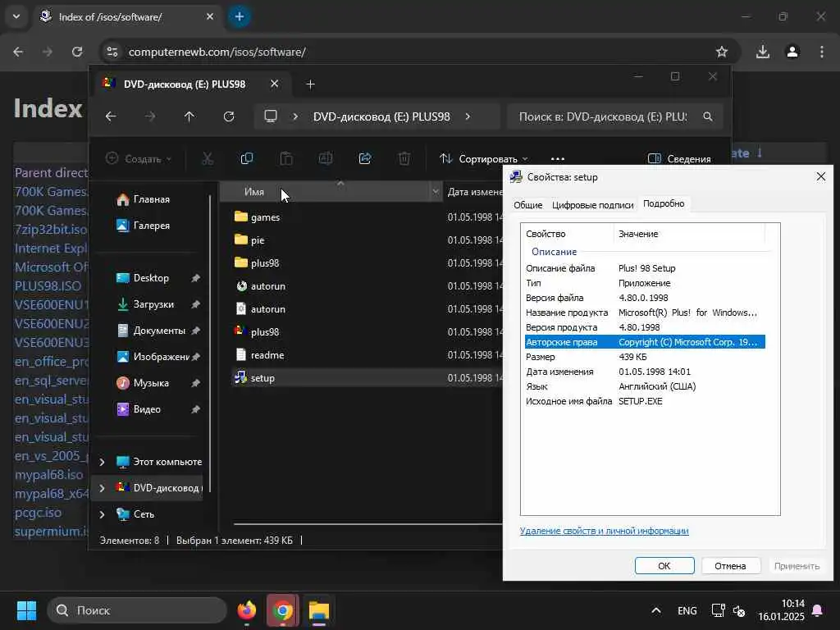Select the Подробно tab
Image resolution: width=840 pixels, height=630 pixels.
click(663, 203)
